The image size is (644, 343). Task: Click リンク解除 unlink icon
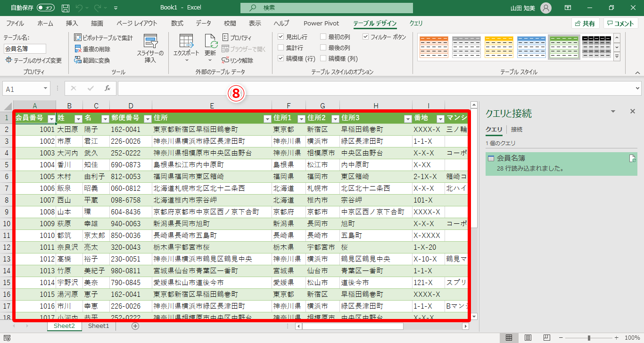[225, 60]
